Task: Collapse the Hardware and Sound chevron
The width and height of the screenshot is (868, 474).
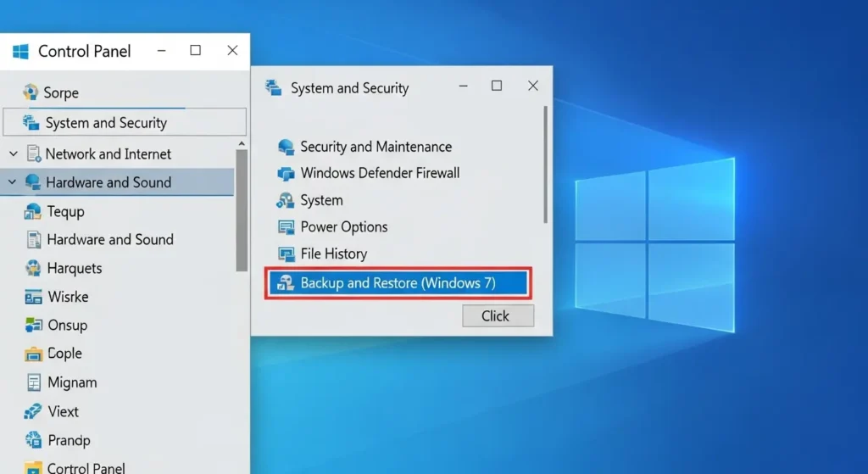Action: (12, 181)
